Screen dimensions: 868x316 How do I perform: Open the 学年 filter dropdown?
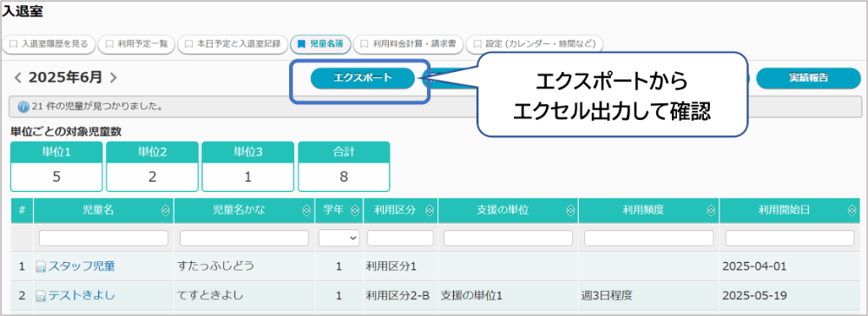coord(339,238)
